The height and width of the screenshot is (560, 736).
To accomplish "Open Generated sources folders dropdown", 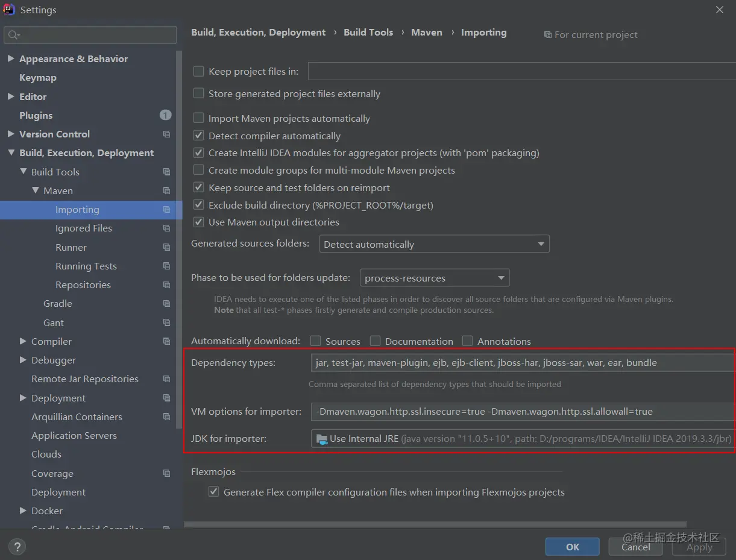I will [434, 244].
